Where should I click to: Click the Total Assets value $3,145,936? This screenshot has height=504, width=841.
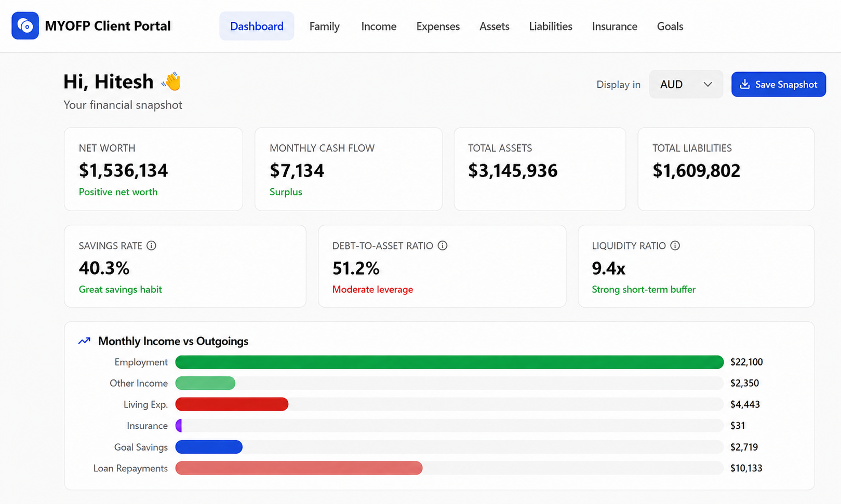click(x=513, y=170)
